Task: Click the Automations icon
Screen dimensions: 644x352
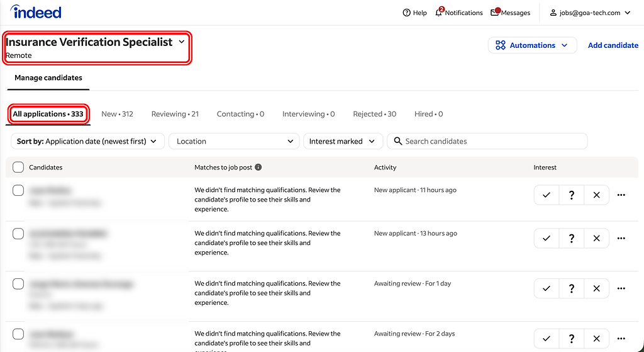Action: tap(500, 45)
